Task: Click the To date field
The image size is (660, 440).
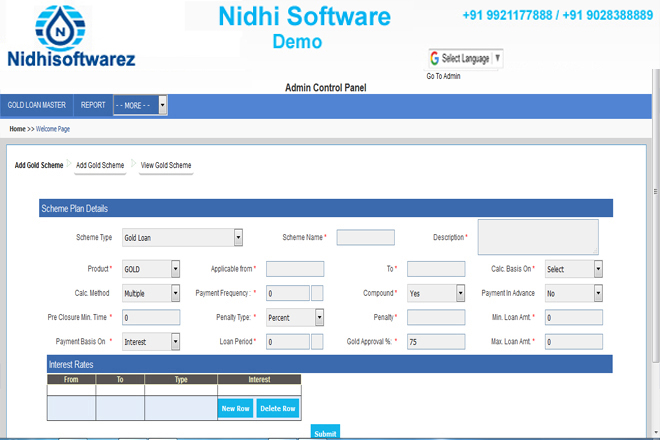Action: click(436, 269)
